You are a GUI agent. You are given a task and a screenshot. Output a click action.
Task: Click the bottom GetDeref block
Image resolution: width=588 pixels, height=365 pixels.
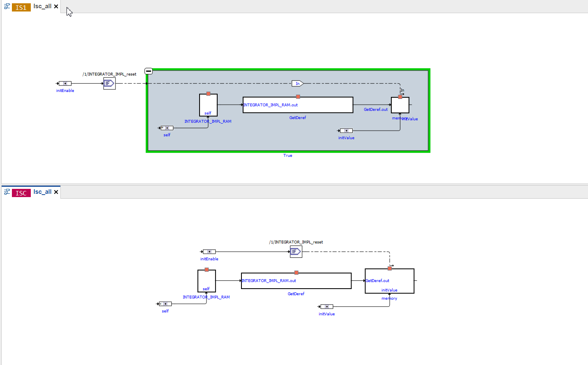296,281
